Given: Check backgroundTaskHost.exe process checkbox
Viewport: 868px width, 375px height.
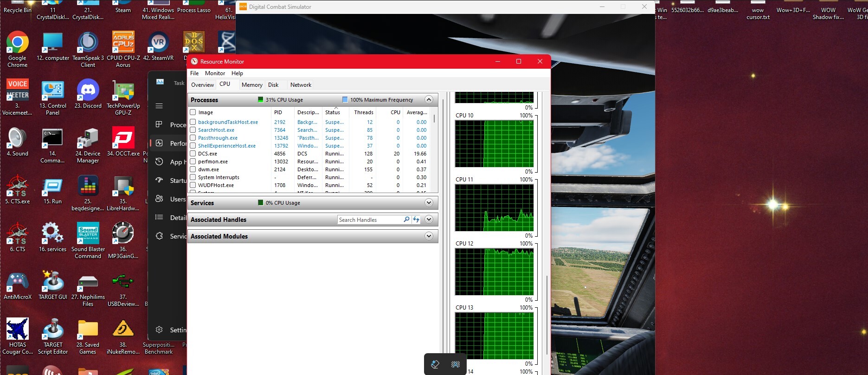Looking at the screenshot, I should (193, 122).
